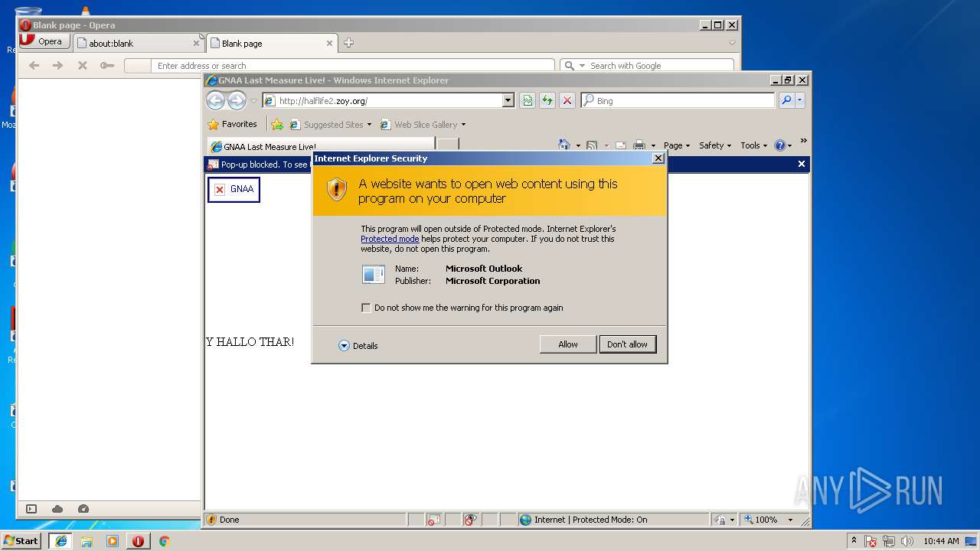Click Opera stop loading X icon
This screenshot has width=980, height=551.
pyautogui.click(x=82, y=66)
